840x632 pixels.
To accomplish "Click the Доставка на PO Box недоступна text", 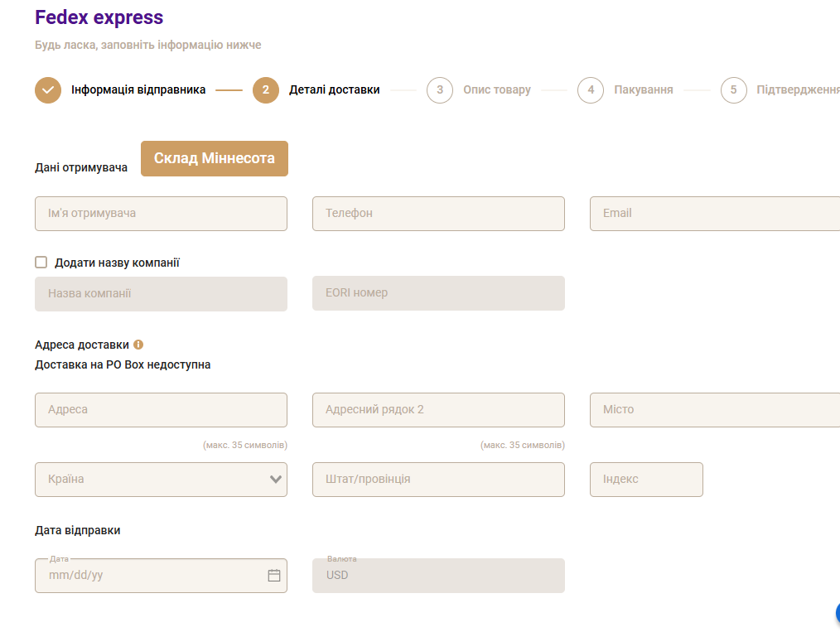I will (x=123, y=364).
